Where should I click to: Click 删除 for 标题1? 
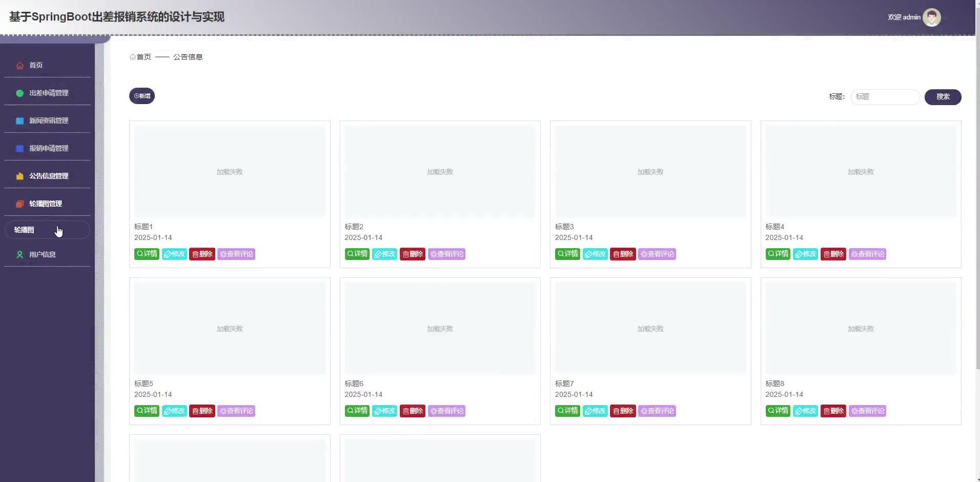click(x=202, y=254)
